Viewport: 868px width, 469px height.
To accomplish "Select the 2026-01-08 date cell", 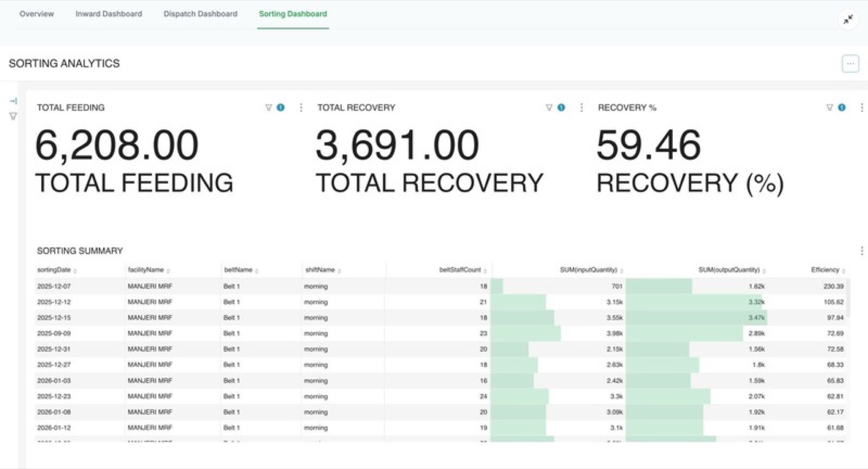I will (54, 412).
